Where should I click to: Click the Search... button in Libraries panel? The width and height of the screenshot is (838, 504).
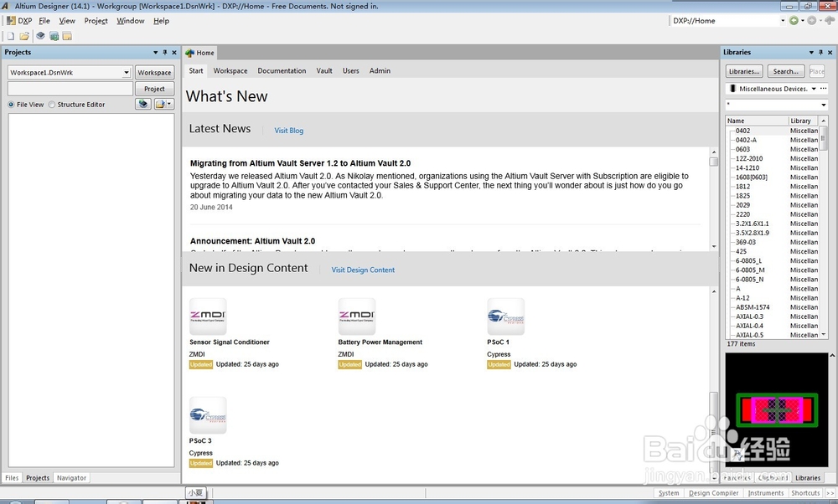(x=786, y=71)
